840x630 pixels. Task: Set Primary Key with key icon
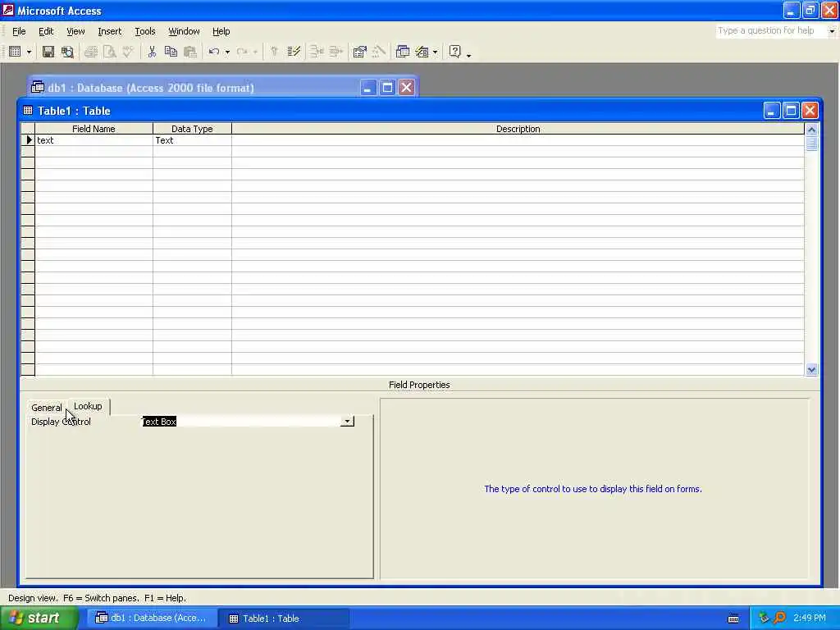274,52
